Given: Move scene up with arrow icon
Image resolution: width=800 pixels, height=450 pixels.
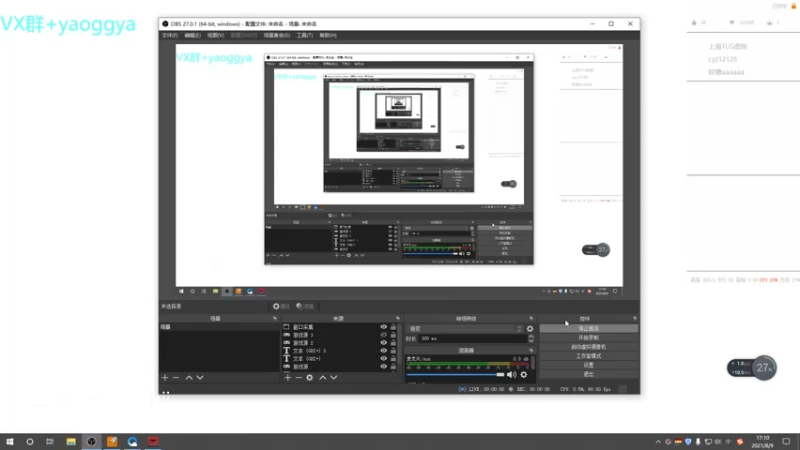Looking at the screenshot, I should click(x=189, y=378).
